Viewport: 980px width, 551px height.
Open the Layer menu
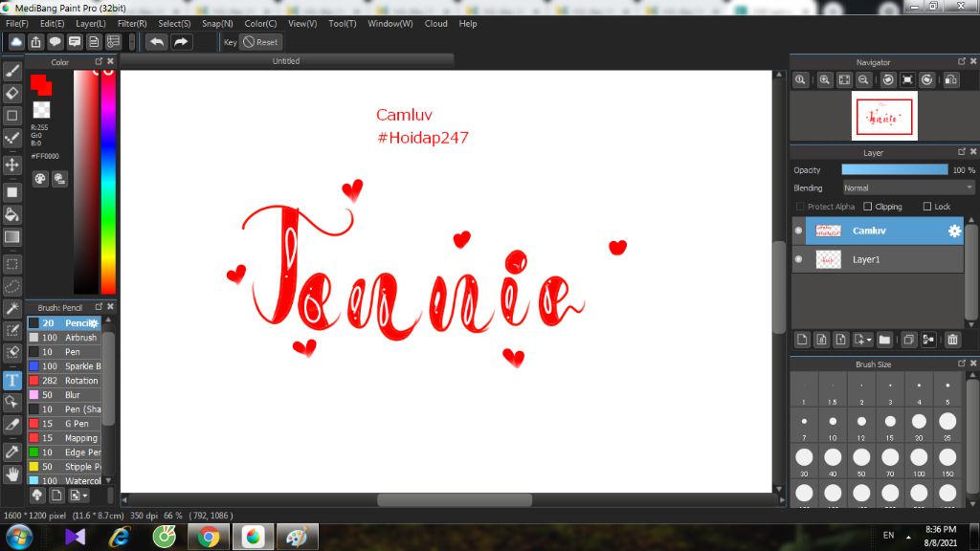tap(91, 24)
